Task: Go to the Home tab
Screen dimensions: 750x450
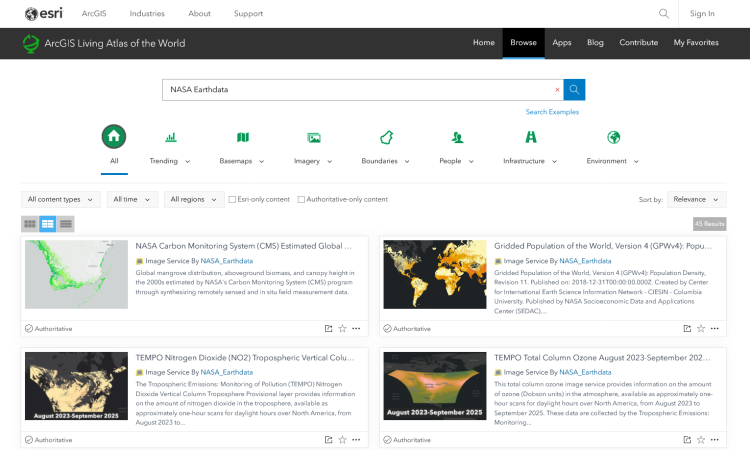Action: click(484, 43)
